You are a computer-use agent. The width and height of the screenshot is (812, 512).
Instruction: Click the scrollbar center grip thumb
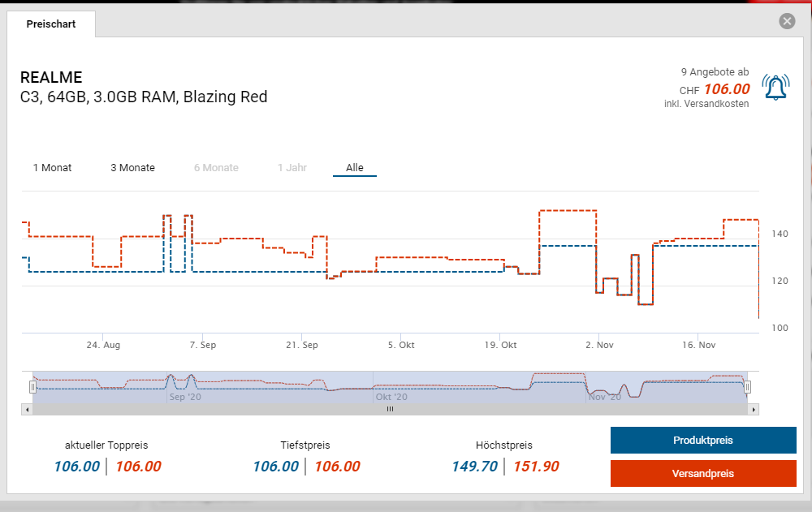click(390, 409)
